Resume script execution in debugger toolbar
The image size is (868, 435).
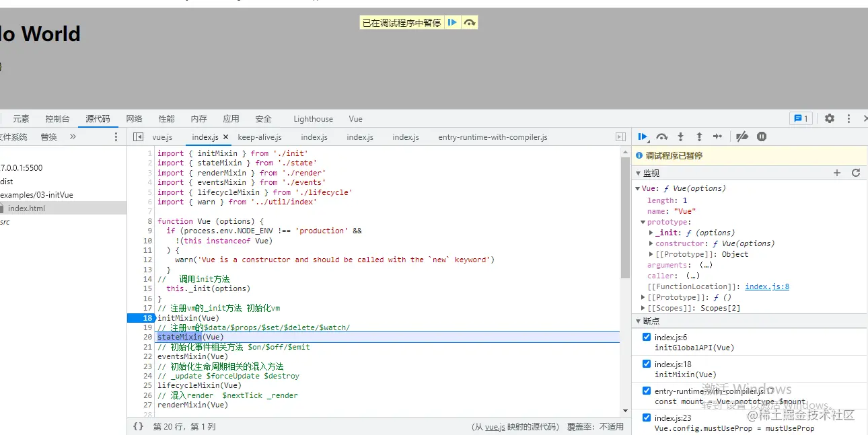(643, 136)
